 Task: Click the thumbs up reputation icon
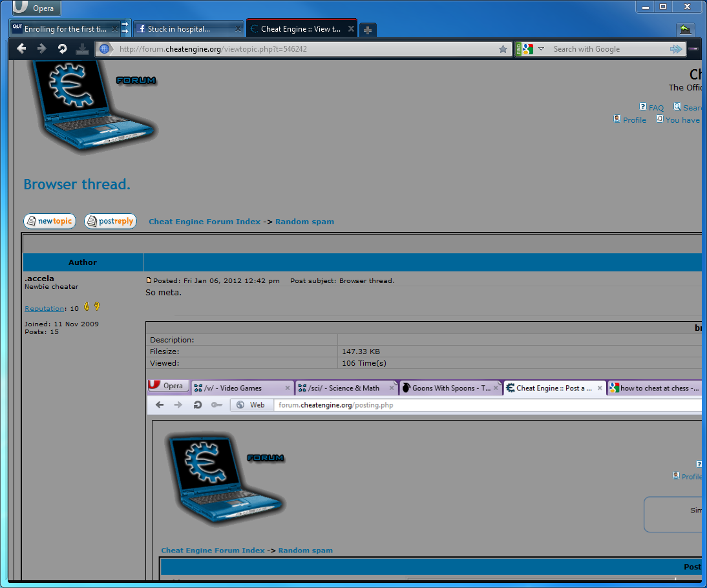tap(86, 307)
